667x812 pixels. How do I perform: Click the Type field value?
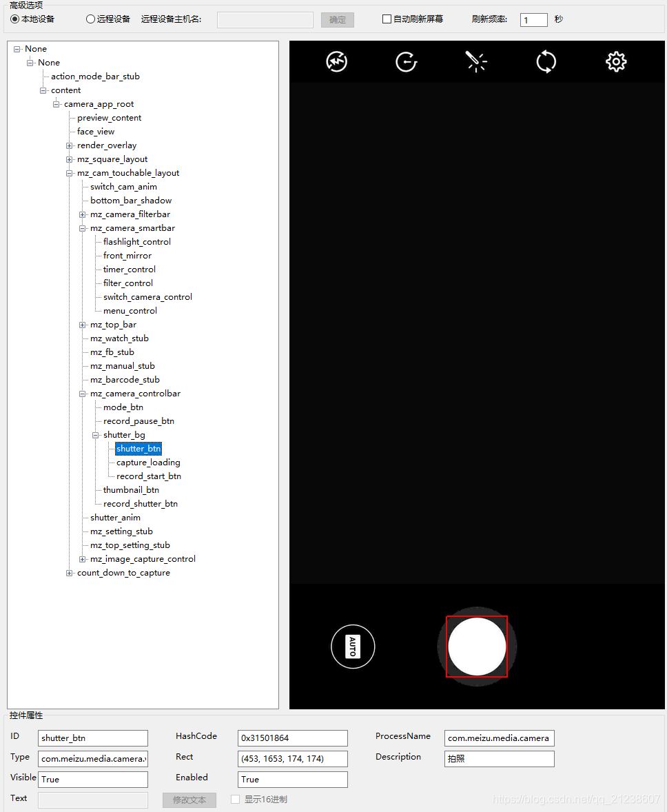coord(93,759)
